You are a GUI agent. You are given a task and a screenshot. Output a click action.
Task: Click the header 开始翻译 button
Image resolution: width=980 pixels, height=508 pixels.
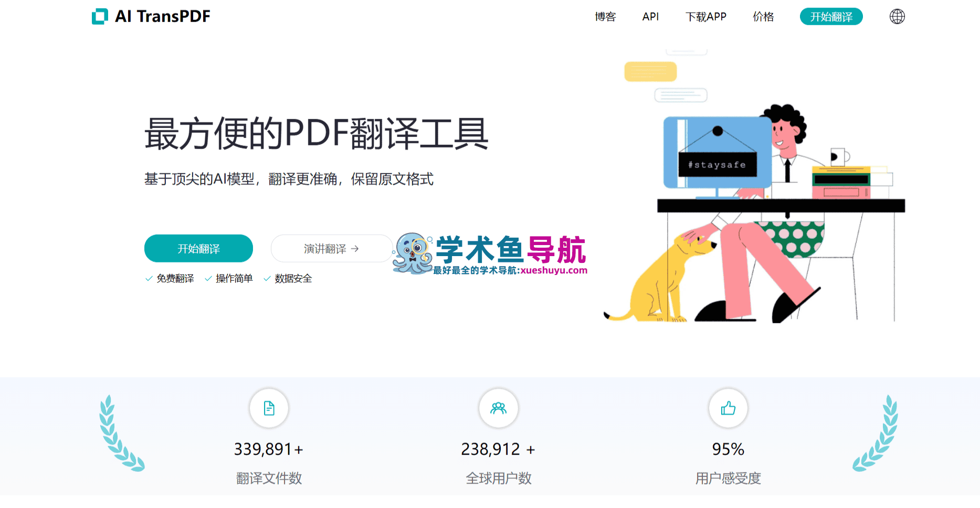pyautogui.click(x=831, y=17)
